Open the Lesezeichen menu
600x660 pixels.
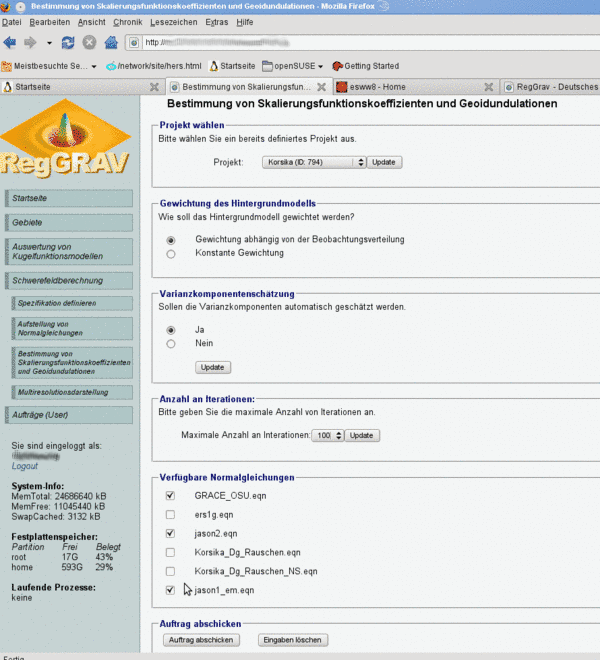[173, 22]
